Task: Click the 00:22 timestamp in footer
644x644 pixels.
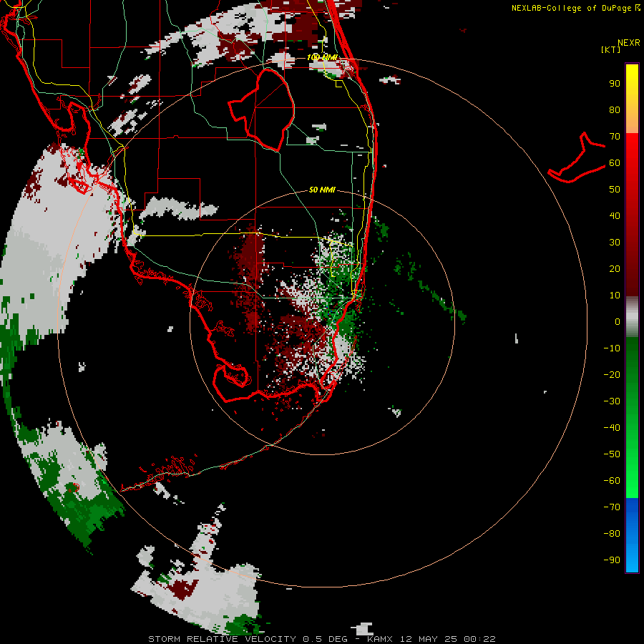Action: (479, 639)
